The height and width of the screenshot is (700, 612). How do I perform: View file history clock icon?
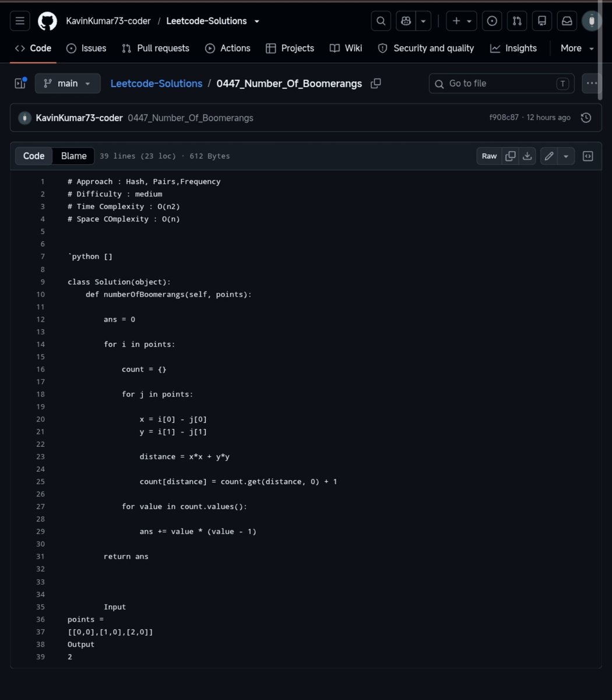pyautogui.click(x=586, y=118)
